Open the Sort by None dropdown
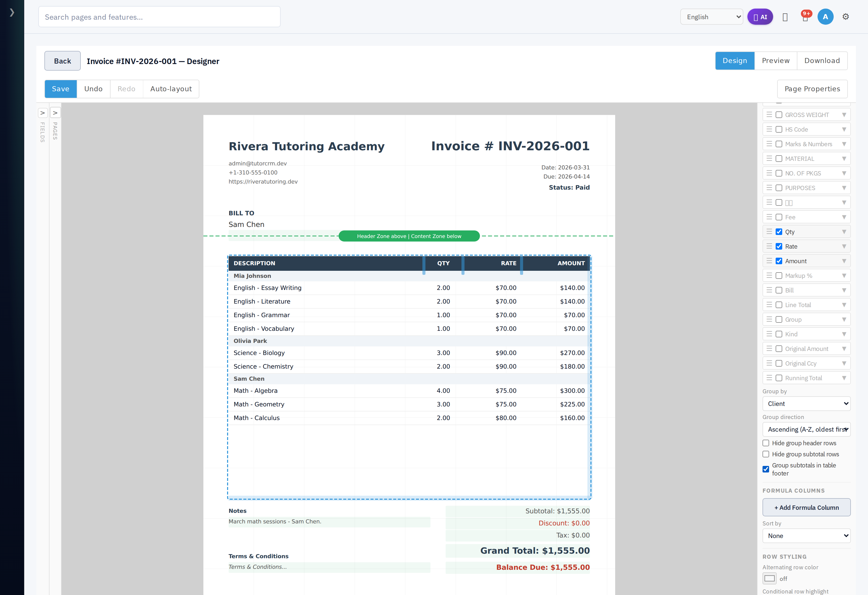 (x=806, y=536)
